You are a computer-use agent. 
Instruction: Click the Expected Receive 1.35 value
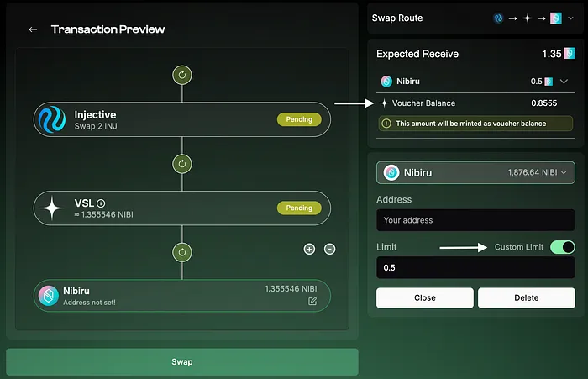tap(551, 54)
